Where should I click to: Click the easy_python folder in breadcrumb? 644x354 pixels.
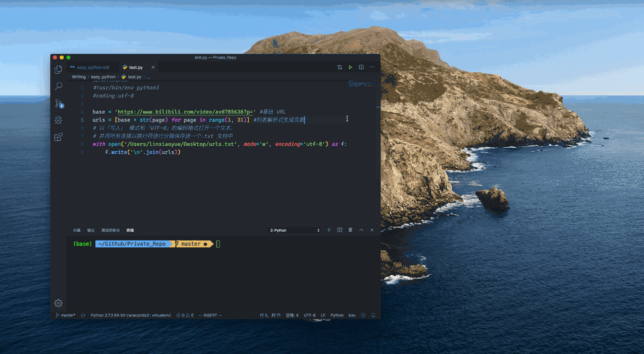click(103, 77)
